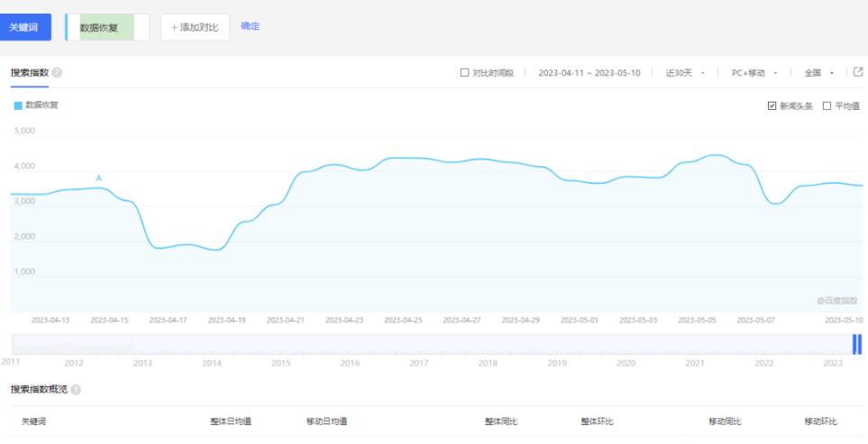Click the +添加对比 button
Screen dimensions: 868x444
195,27
